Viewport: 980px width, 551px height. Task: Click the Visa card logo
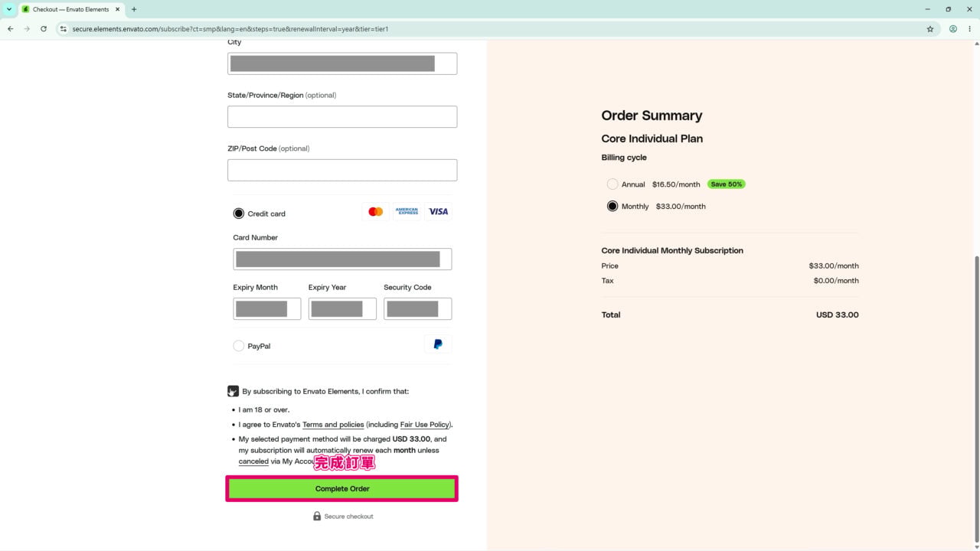(439, 211)
